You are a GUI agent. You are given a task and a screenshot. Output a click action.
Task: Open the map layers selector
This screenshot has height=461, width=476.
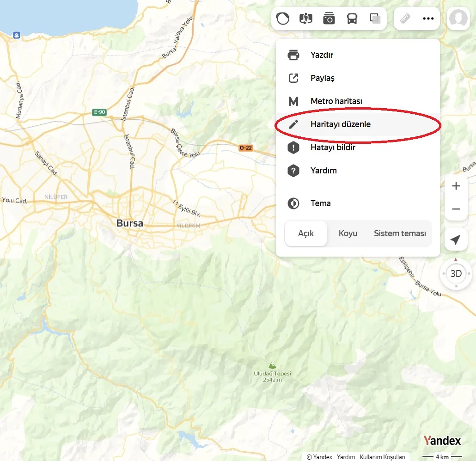[x=375, y=18]
